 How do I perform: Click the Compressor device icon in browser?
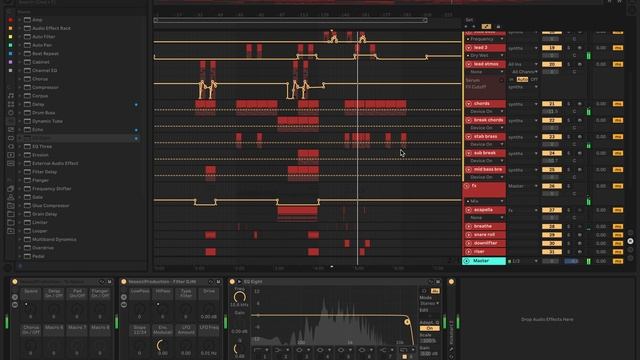(x=27, y=87)
